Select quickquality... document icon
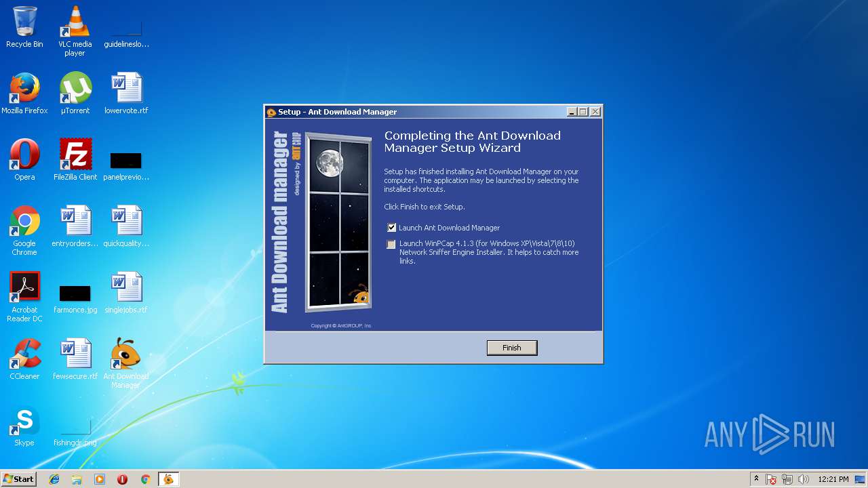The width and height of the screenshot is (868, 488). [x=126, y=226]
